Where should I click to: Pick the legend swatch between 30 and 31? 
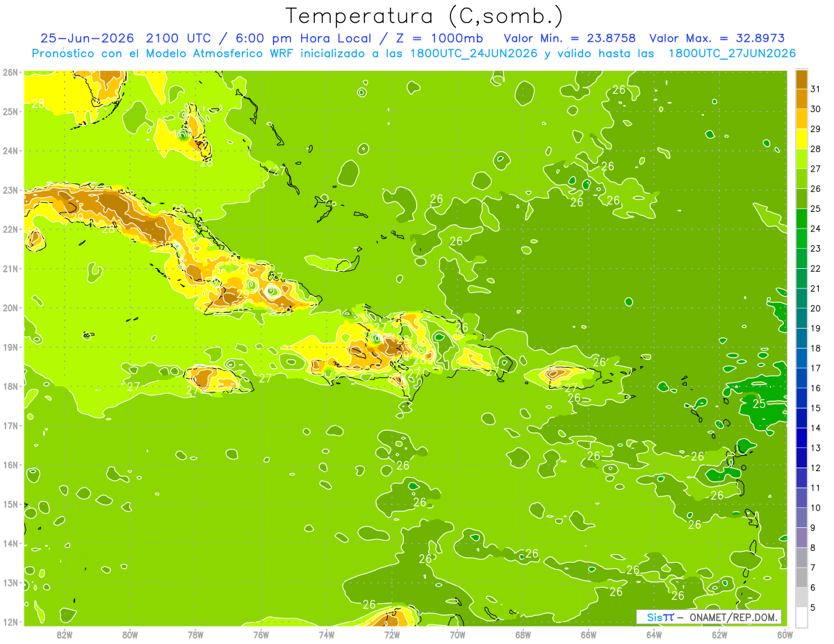click(x=801, y=99)
